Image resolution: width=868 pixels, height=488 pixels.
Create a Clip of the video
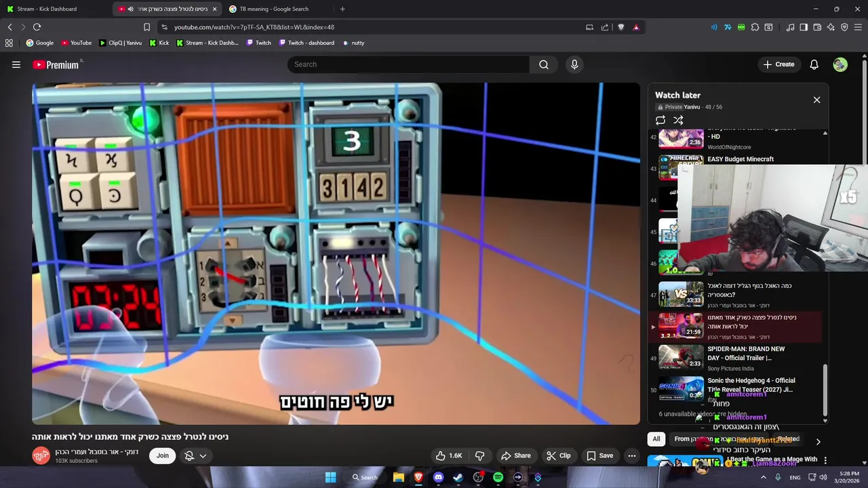point(558,455)
